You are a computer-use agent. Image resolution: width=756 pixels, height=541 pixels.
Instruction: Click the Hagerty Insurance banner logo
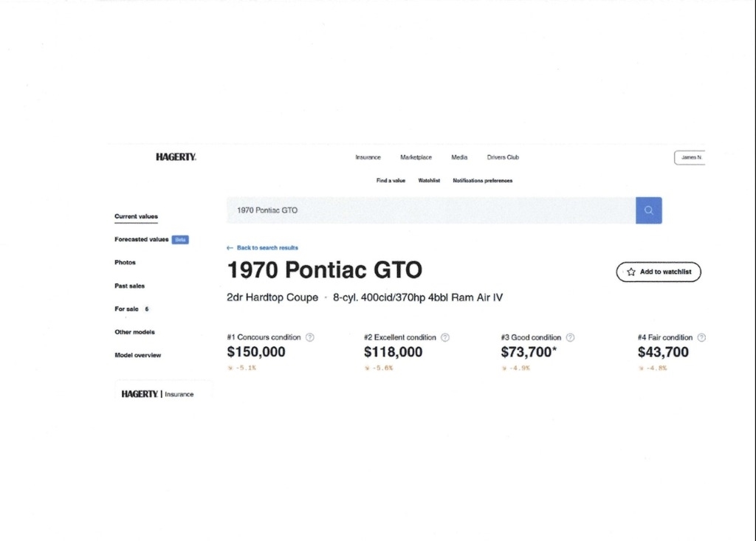tap(157, 394)
